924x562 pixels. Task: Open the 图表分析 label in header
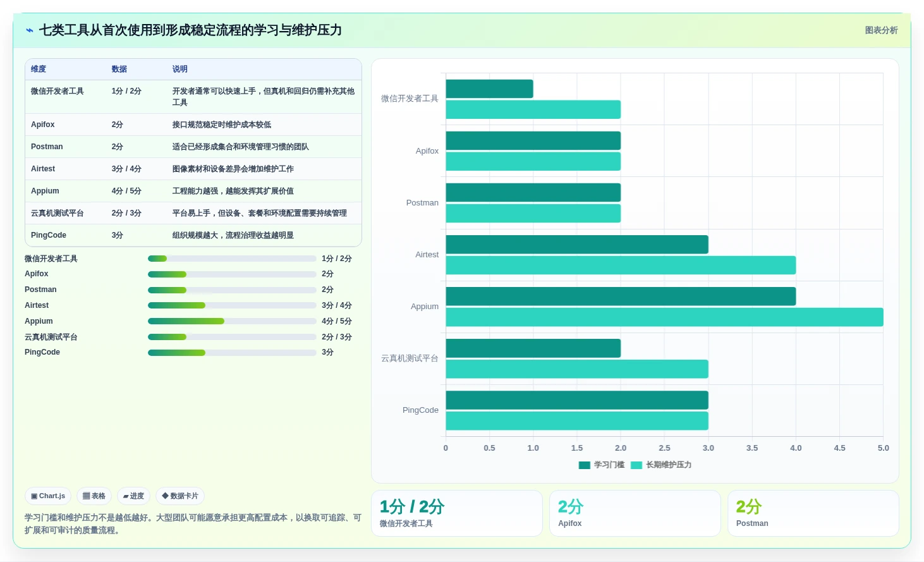click(881, 30)
